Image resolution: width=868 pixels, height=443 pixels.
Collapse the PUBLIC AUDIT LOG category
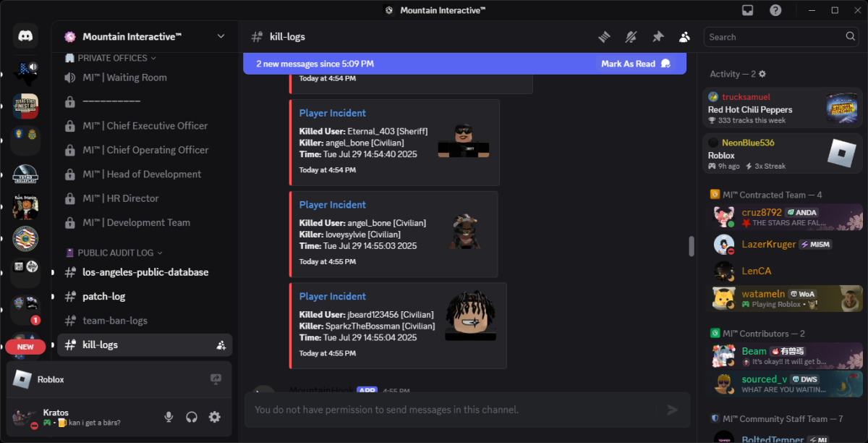[x=114, y=253]
